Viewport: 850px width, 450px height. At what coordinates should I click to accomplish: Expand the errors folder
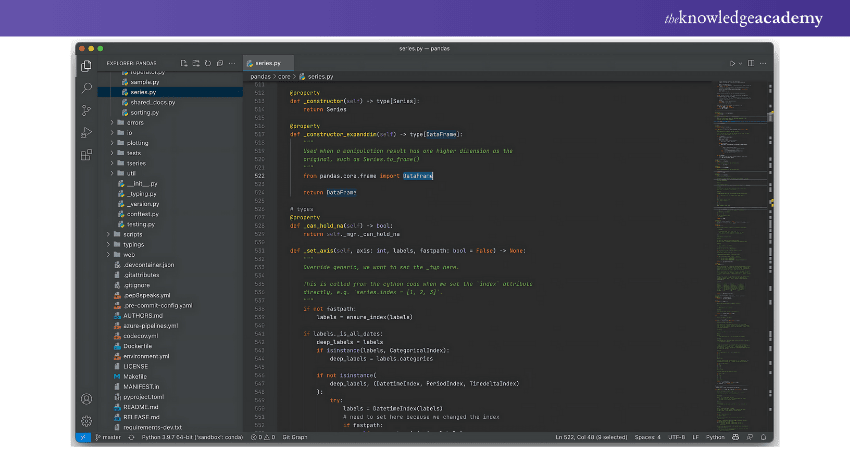click(135, 122)
